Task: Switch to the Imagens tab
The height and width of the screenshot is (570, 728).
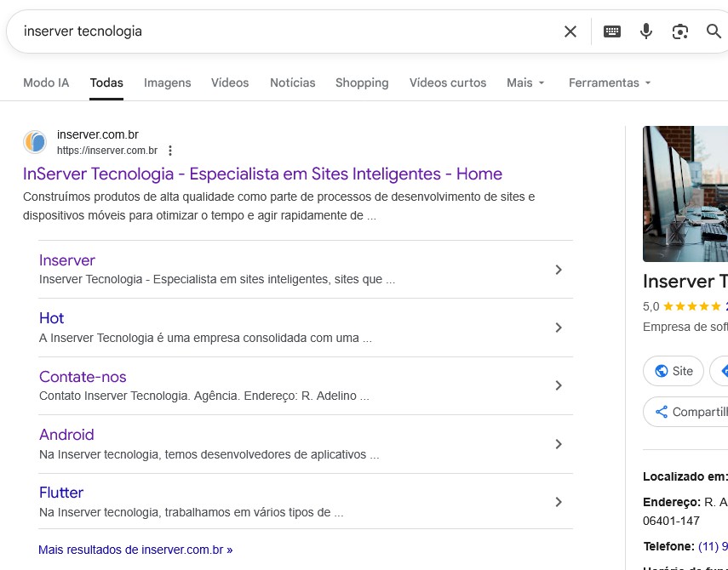Action: click(x=167, y=83)
